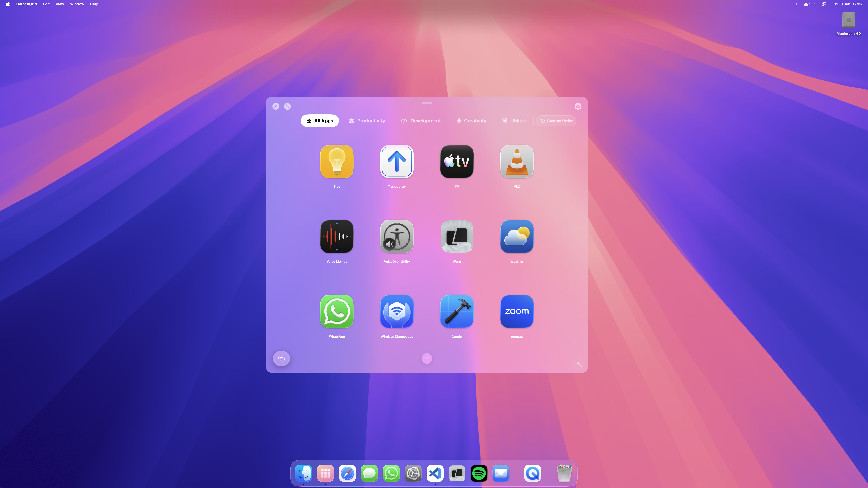This screenshot has height=488, width=868.
Task: Start VLC media player
Action: tap(517, 162)
